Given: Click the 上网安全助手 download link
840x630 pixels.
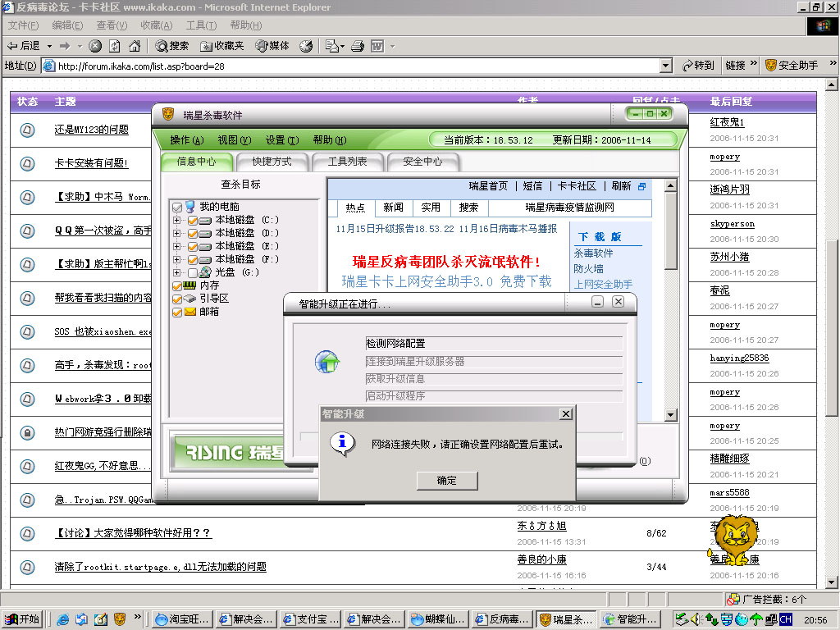Looking at the screenshot, I should pos(603,284).
